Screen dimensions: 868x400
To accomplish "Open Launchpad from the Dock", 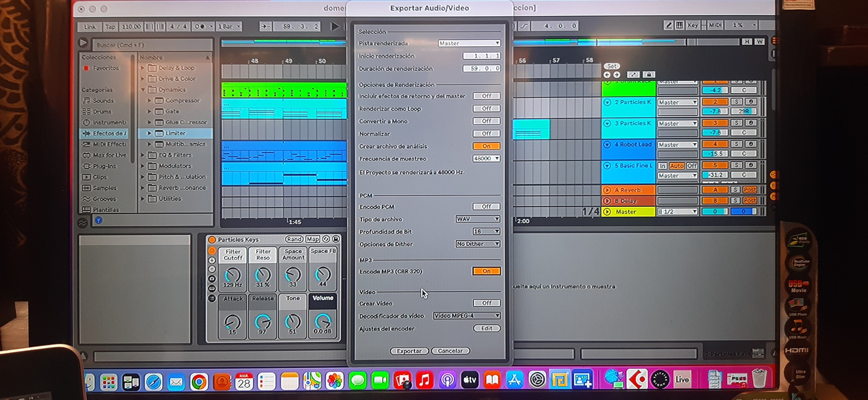I will [x=108, y=382].
